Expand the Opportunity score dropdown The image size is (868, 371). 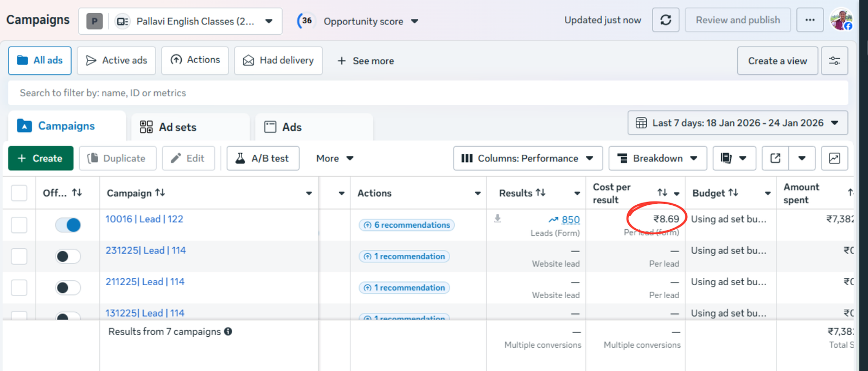coord(415,21)
